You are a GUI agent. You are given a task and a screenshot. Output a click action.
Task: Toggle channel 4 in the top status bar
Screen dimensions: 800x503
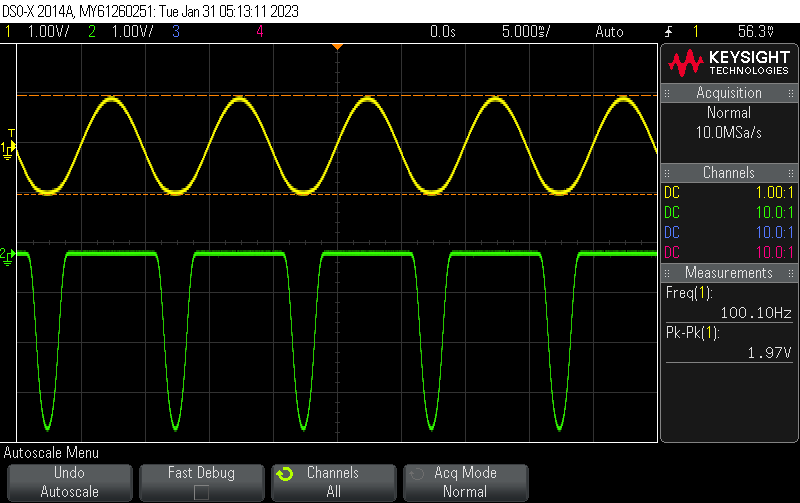pyautogui.click(x=260, y=32)
